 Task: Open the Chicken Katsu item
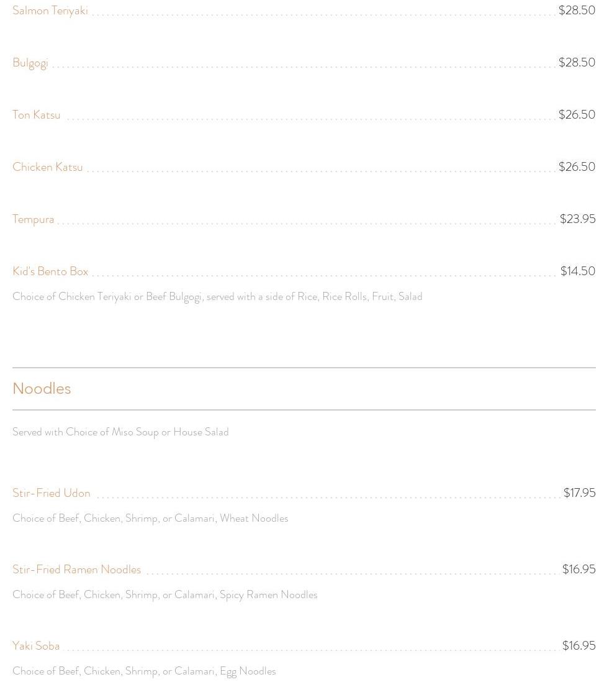[48, 167]
